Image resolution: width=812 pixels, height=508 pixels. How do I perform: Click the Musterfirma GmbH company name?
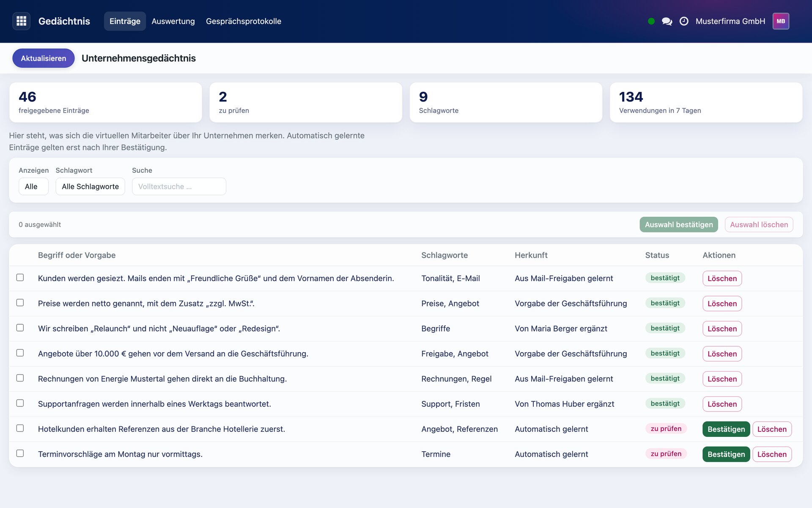click(730, 21)
